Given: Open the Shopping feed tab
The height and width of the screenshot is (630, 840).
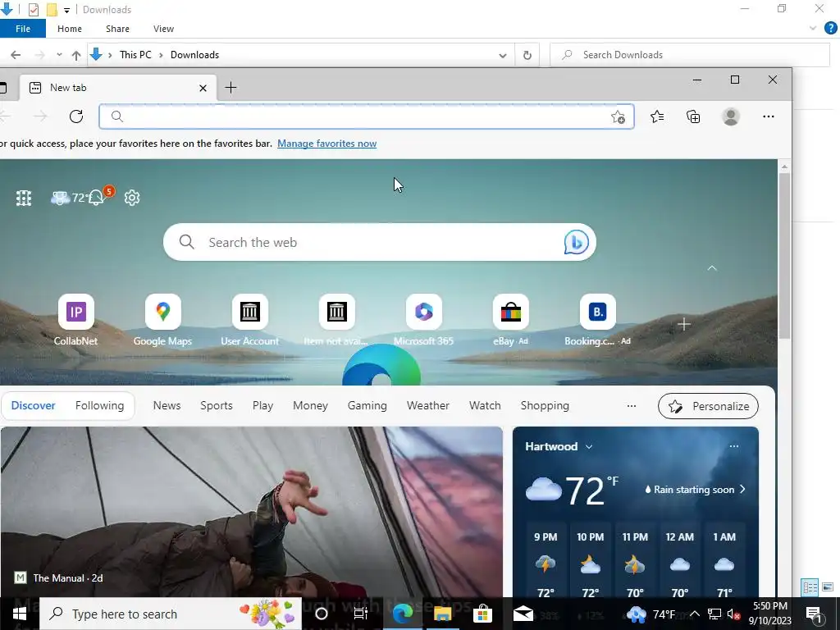Looking at the screenshot, I should [x=545, y=405].
